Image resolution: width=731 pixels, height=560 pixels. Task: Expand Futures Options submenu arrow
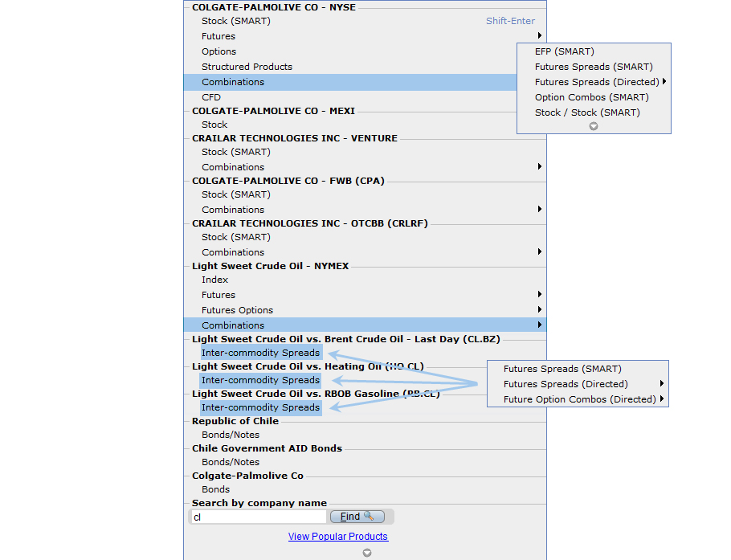tap(539, 309)
